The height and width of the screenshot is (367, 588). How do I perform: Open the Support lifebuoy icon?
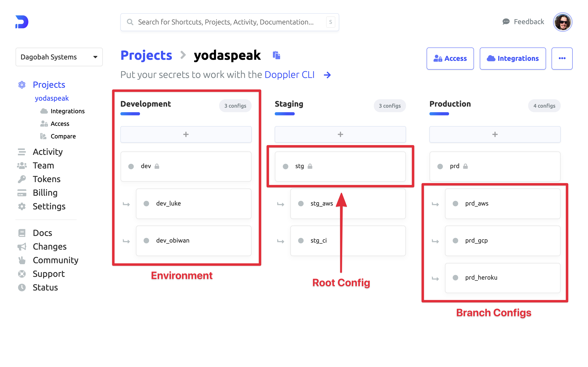coord(22,274)
